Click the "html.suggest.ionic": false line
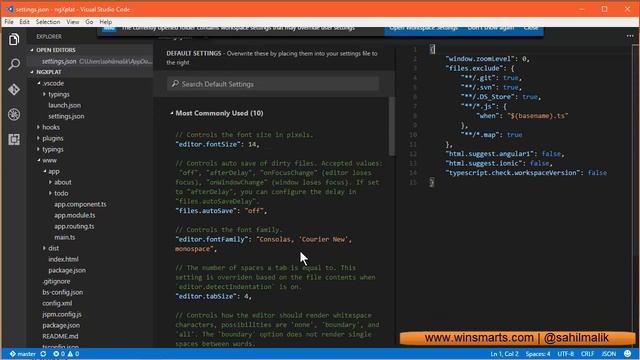The width and height of the screenshot is (640, 360). (x=499, y=163)
